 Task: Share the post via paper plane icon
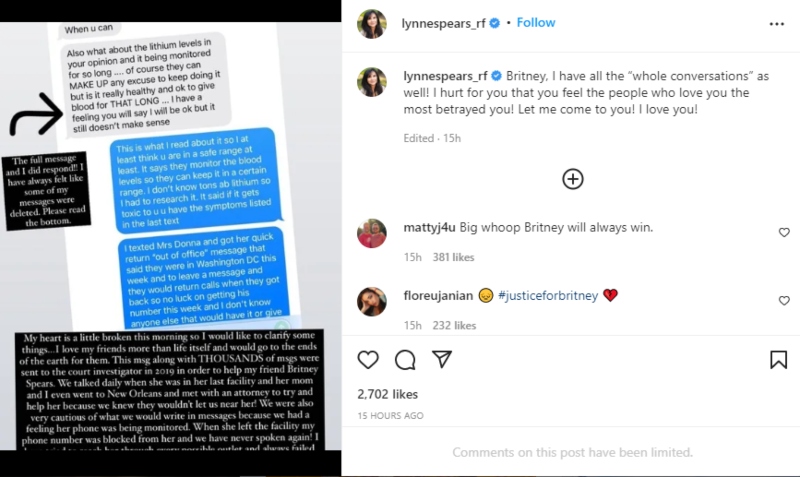(x=442, y=359)
